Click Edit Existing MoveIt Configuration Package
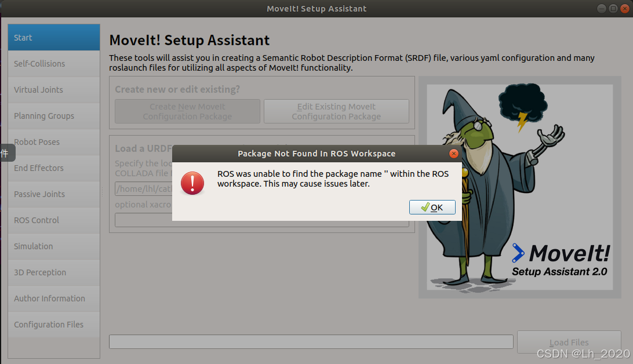 (336, 111)
